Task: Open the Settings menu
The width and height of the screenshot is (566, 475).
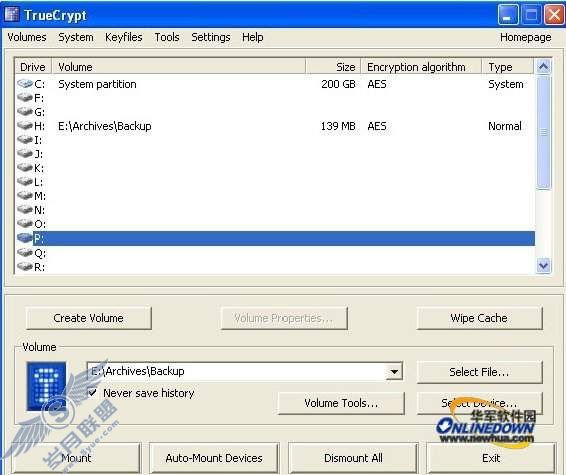Action: coord(211,37)
